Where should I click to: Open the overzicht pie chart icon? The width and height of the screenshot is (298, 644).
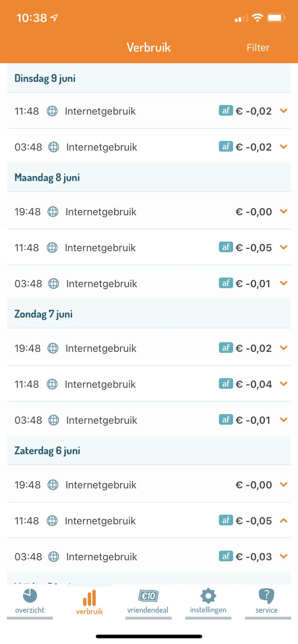30,596
